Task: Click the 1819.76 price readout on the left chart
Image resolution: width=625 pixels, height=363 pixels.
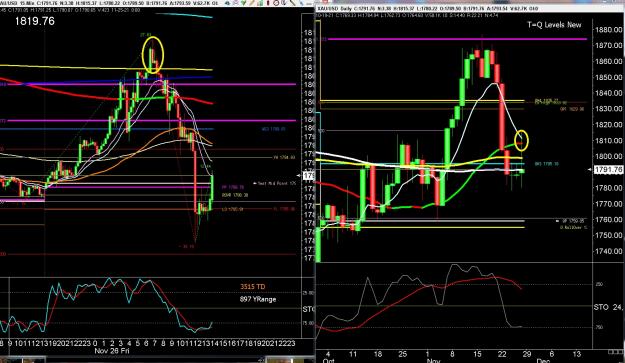Action: pyautogui.click(x=35, y=21)
